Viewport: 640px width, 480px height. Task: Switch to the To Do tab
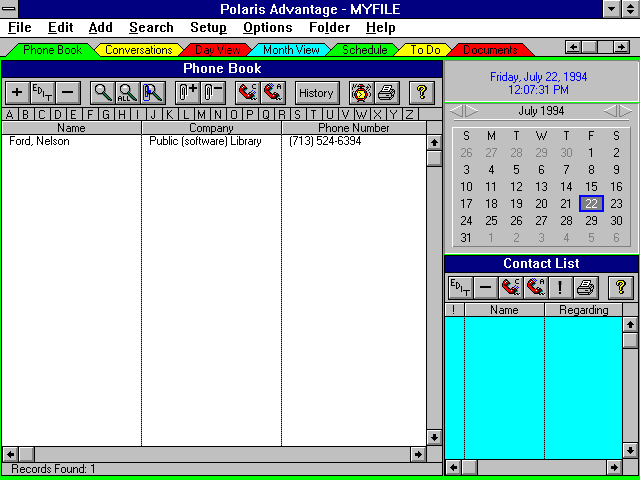coord(425,50)
